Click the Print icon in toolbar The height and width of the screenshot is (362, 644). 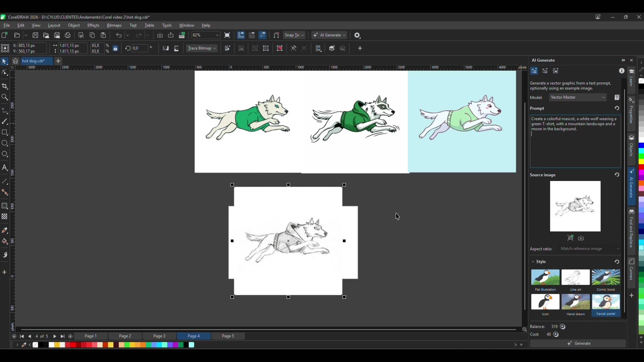[x=68, y=35]
